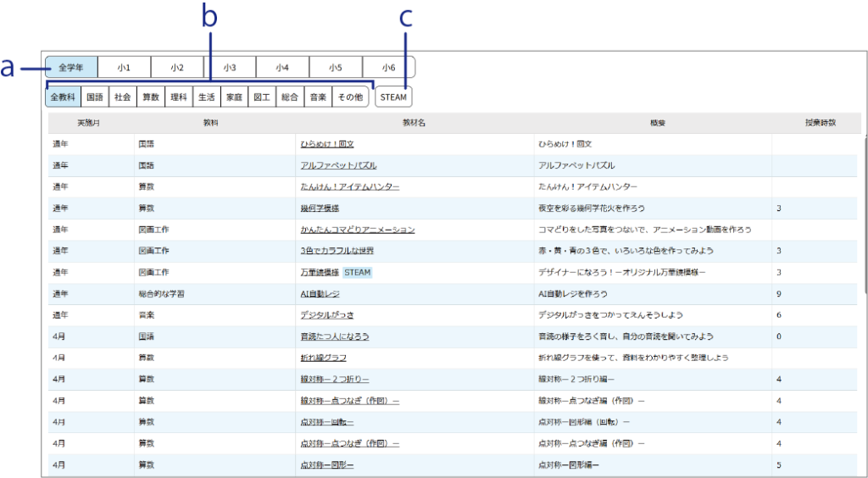Select the 音楽 subject filter
Screen dimensions: 868x478
tap(317, 97)
